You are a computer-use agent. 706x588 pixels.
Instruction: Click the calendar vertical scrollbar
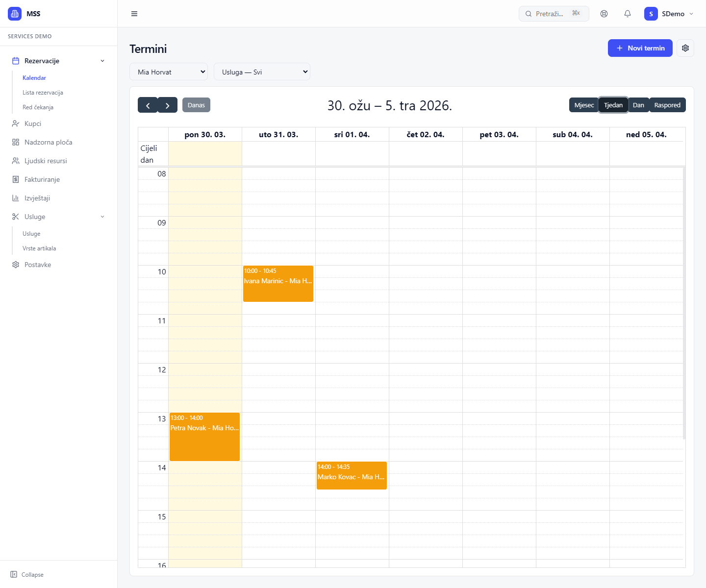(684, 304)
